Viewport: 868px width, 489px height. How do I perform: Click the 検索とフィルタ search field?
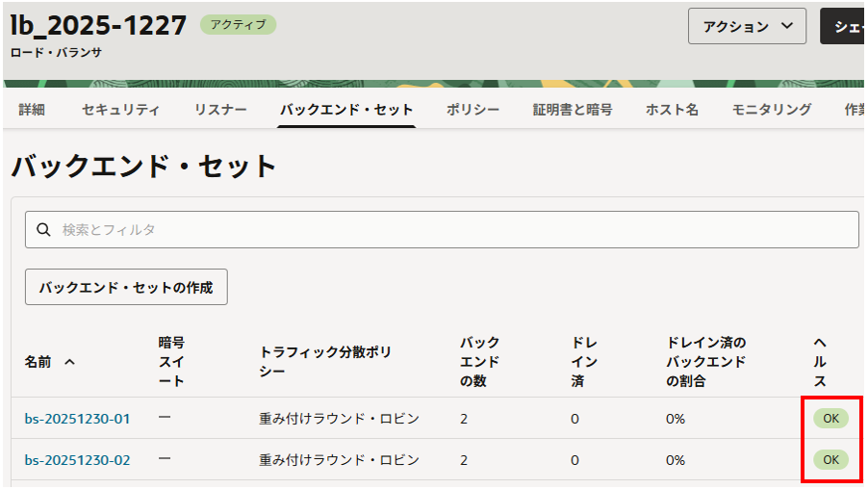[x=452, y=230]
